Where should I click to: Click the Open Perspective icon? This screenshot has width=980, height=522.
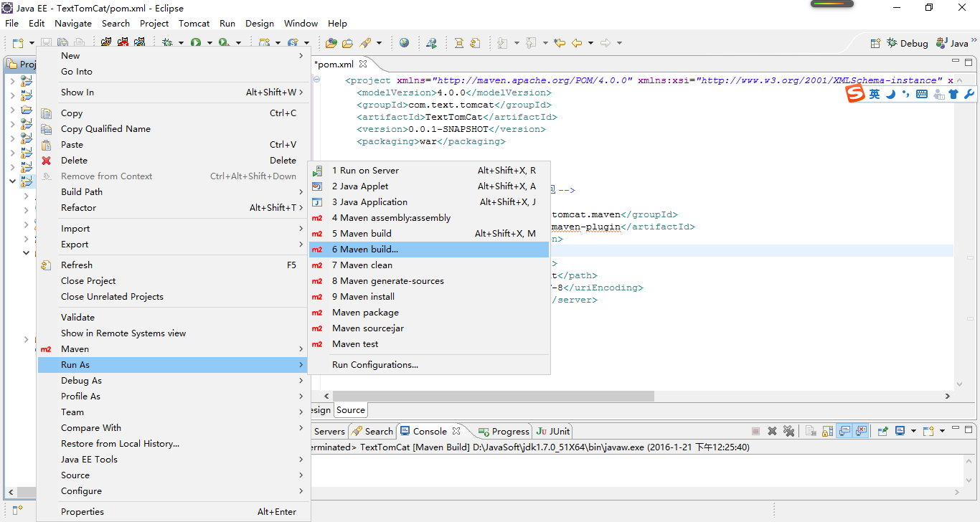875,43
